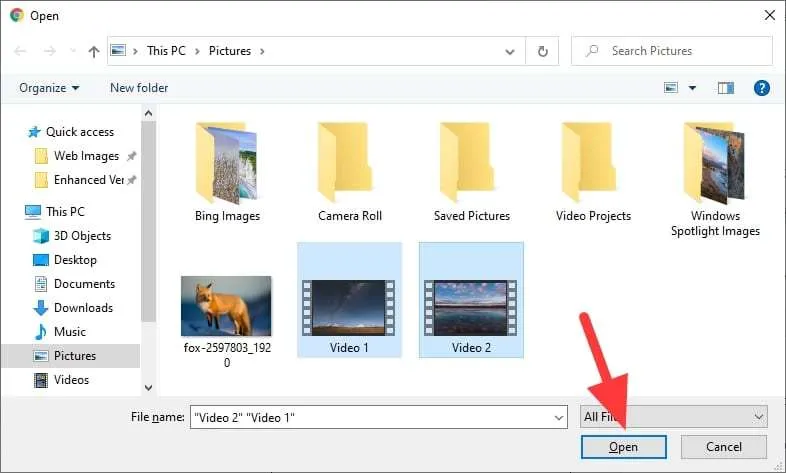Click the Pictures icon in address bar

tap(118, 51)
